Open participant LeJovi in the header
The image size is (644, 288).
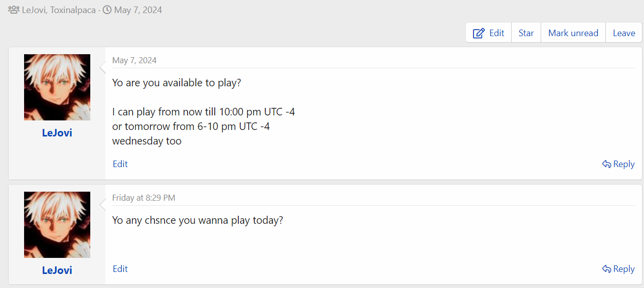click(35, 10)
